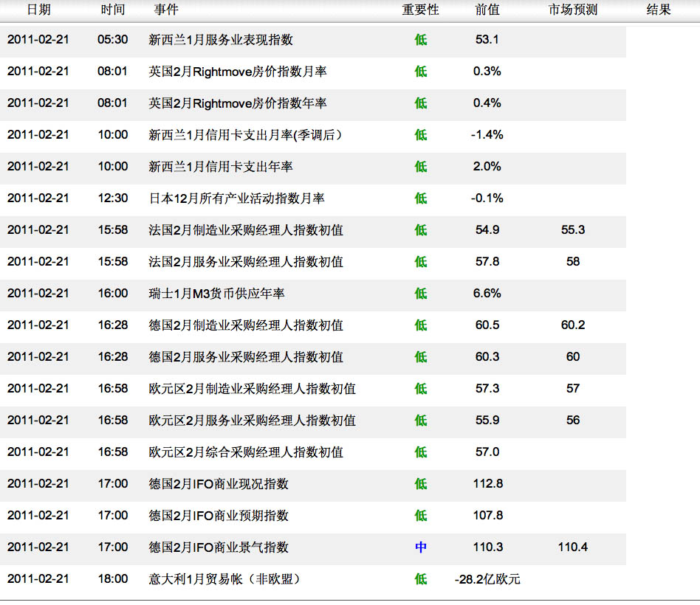Click the previous value 107.8

click(x=488, y=515)
